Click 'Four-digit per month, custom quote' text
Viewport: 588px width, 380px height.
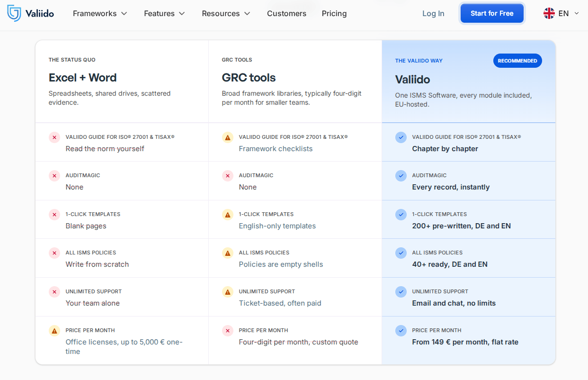(x=298, y=342)
